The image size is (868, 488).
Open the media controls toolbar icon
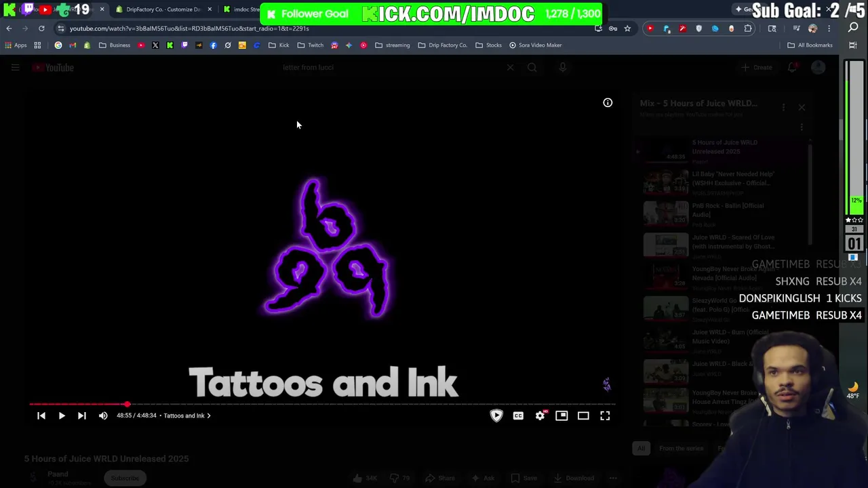[796, 28]
